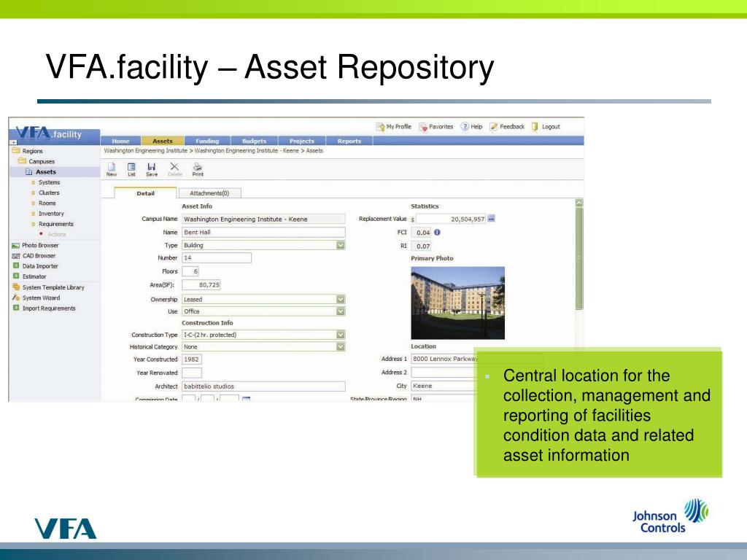The height and width of the screenshot is (560, 747).
Task: Open the Use dropdown arrow
Action: [x=340, y=311]
